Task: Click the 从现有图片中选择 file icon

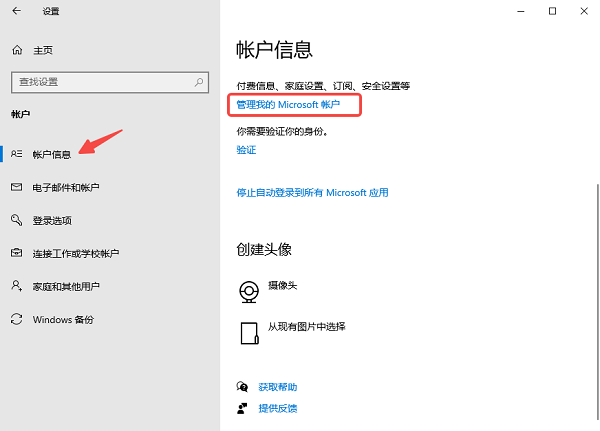Action: 248,331
